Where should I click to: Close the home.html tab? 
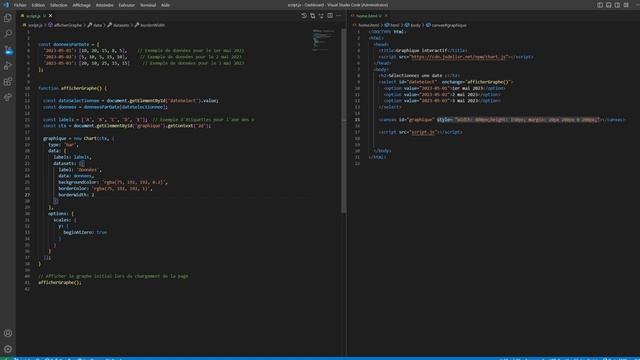click(386, 16)
